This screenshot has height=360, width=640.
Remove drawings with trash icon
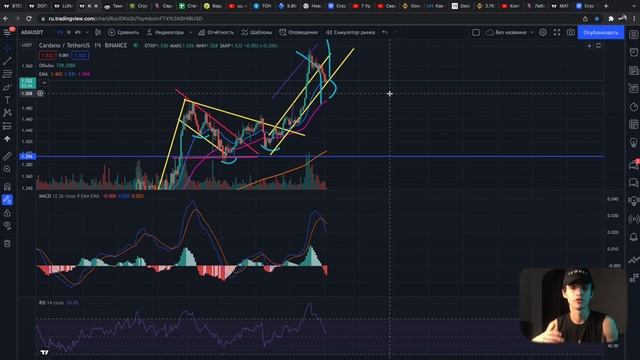click(x=7, y=244)
